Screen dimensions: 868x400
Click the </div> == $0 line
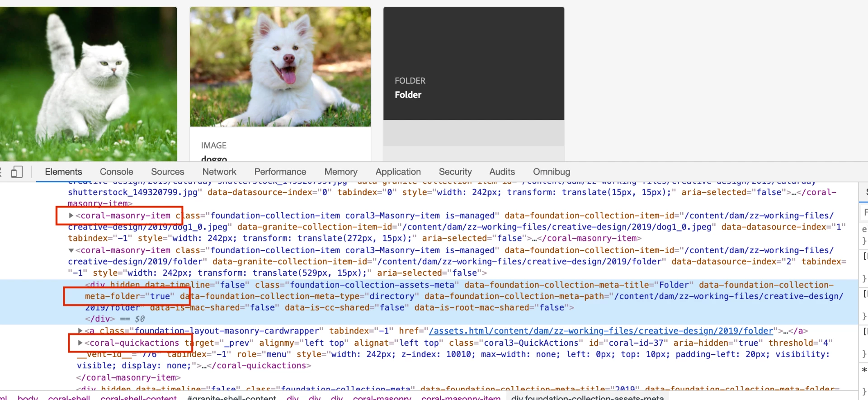tap(115, 319)
